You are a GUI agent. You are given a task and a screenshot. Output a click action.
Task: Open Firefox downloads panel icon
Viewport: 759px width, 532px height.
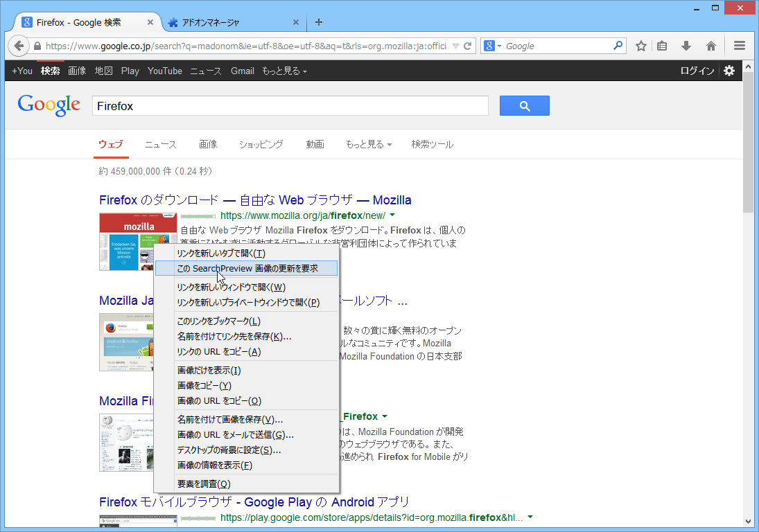[x=686, y=45]
